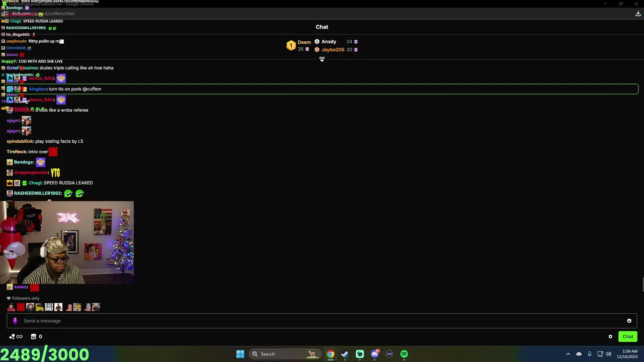The height and width of the screenshot is (362, 644).
Task: Click the volume speaker tray icon
Action: coord(608,354)
